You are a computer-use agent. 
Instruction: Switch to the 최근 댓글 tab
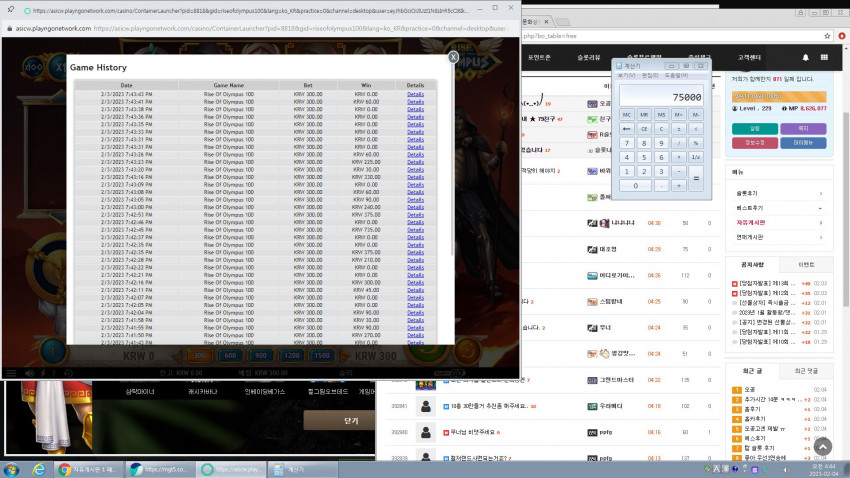pyautogui.click(x=806, y=371)
